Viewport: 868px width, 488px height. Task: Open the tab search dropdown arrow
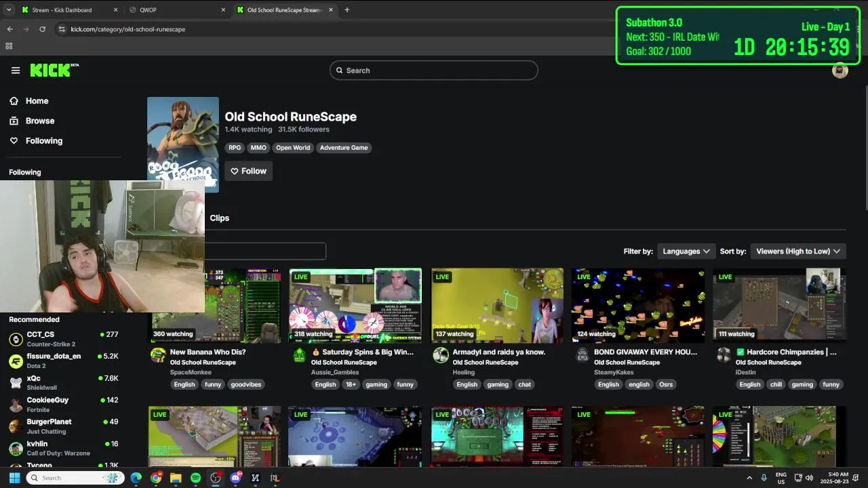9,10
